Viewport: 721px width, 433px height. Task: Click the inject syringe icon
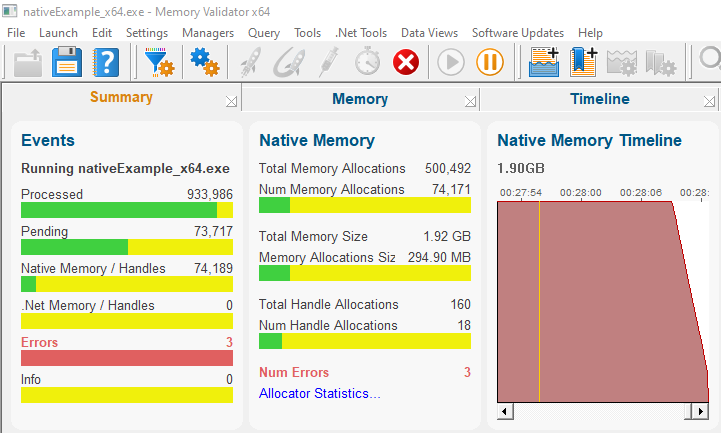click(328, 62)
